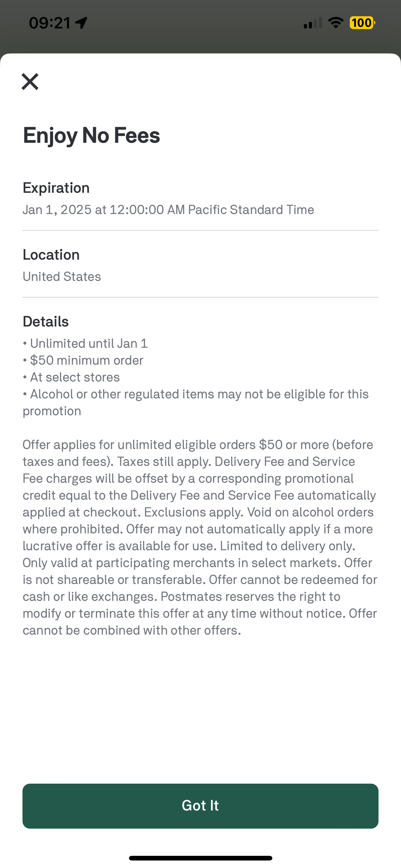Tap the cellular signal bars icon
Viewport: 401px width, 868px height.
[312, 23]
